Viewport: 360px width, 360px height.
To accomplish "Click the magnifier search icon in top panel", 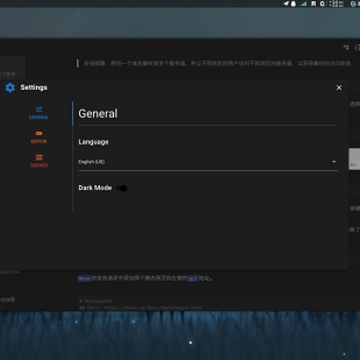I will (x=322, y=4).
